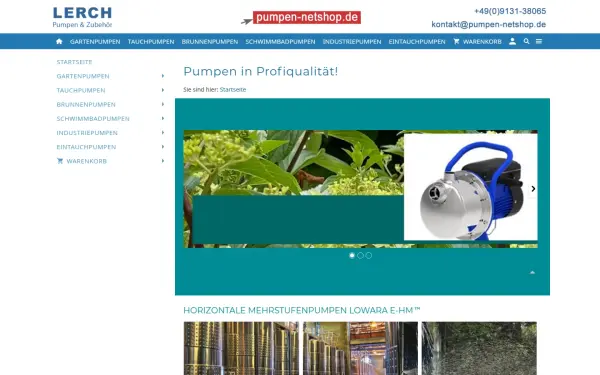The width and height of the screenshot is (600, 375).
Task: Click the 'Pumpen in Profiqualität!' heading
Action: tap(261, 72)
